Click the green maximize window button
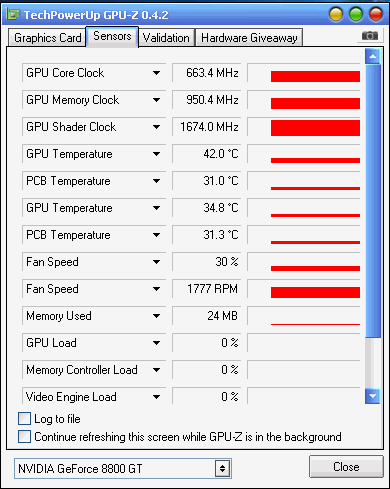390x489 pixels. tap(356, 14)
